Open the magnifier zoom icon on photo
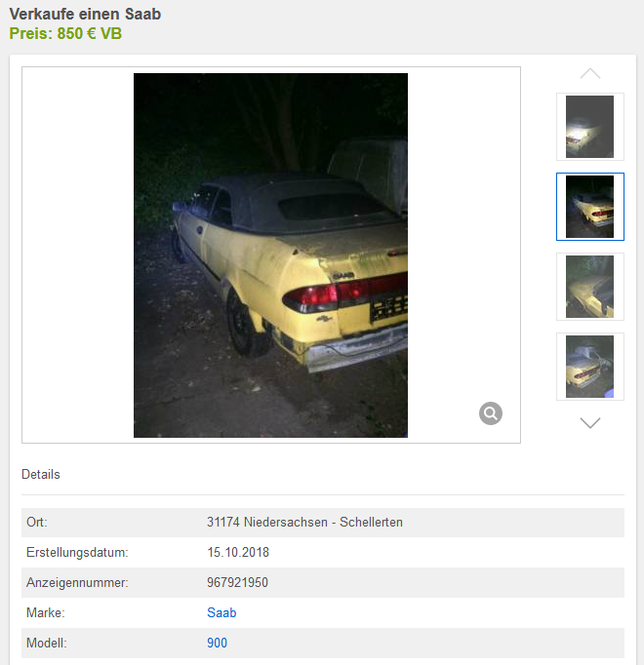 point(491,413)
